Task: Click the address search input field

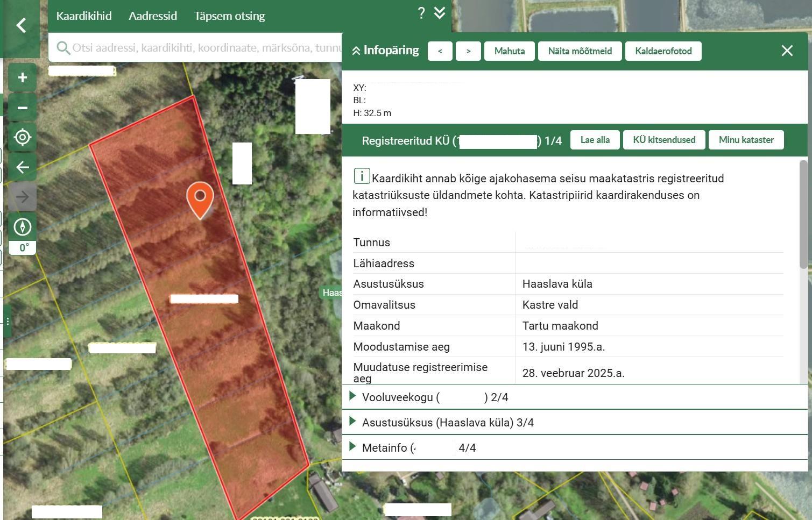Action: [204, 48]
